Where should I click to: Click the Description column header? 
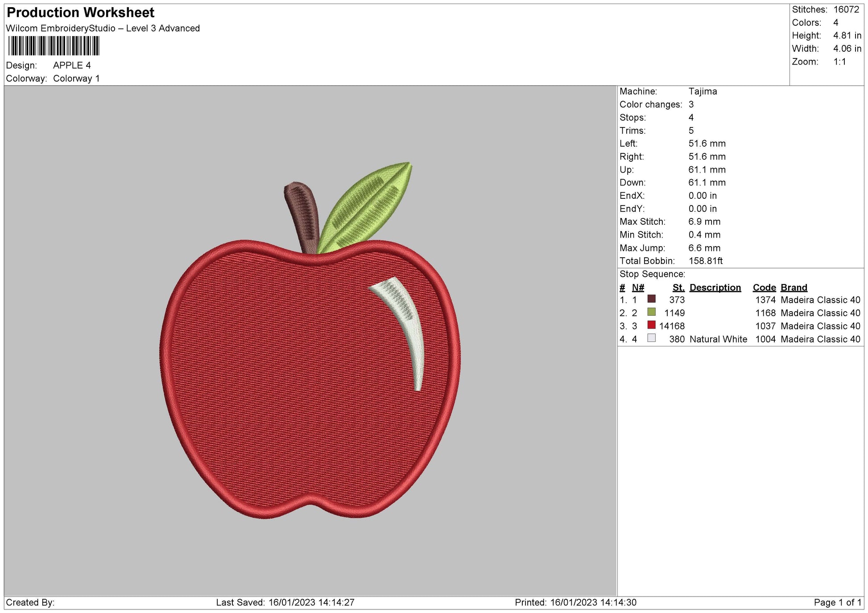[715, 288]
